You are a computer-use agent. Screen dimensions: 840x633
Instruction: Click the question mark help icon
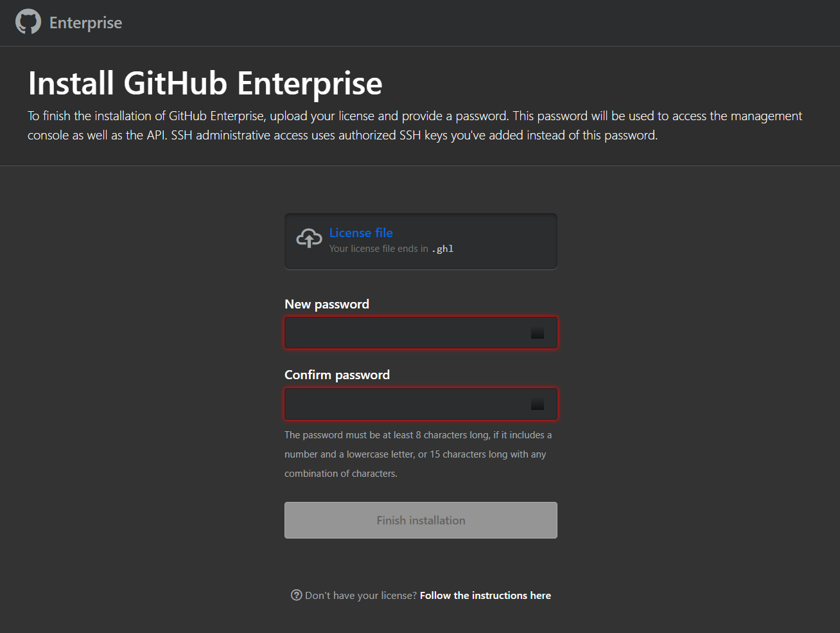(x=296, y=595)
